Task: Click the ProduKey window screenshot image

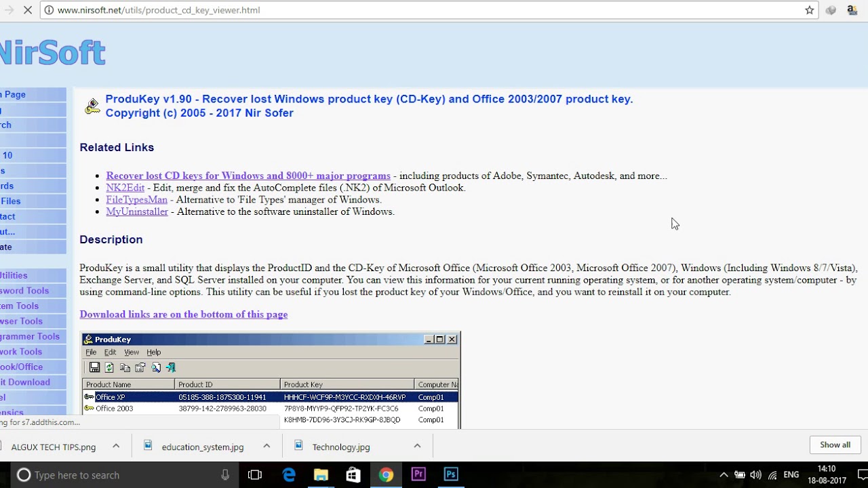Action: click(270, 380)
